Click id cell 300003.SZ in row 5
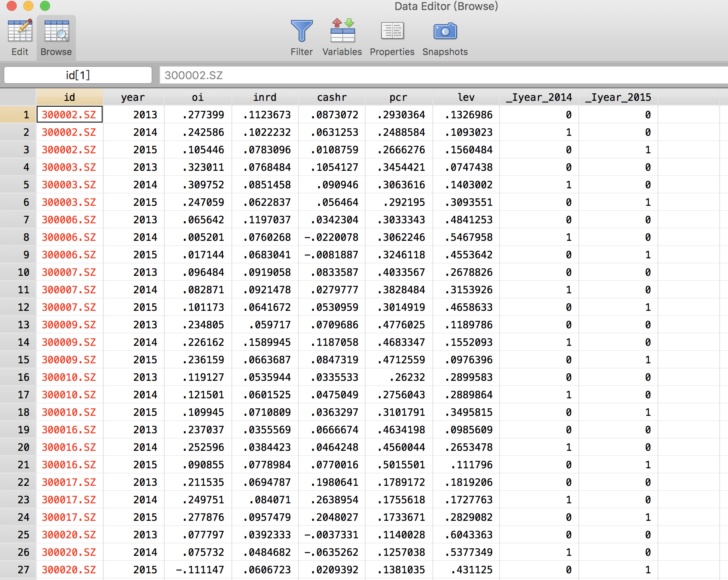This screenshot has width=728, height=580. click(x=69, y=185)
